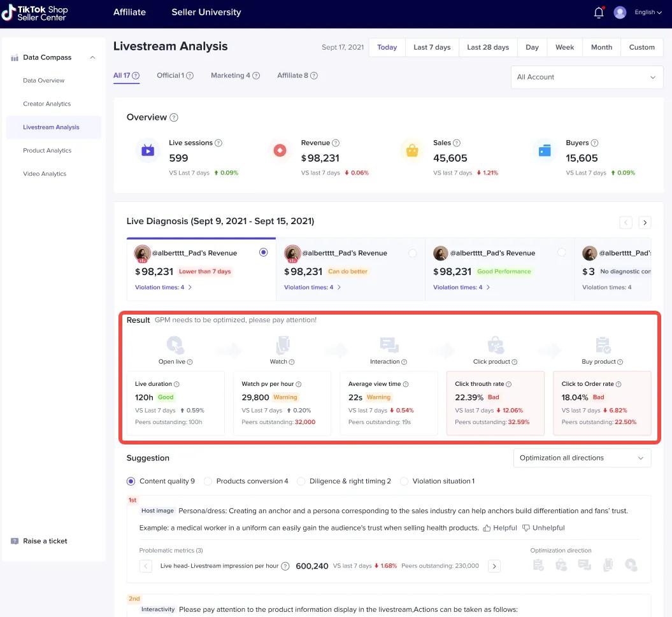
Task: Select the Products conversion radio button
Action: click(x=208, y=481)
